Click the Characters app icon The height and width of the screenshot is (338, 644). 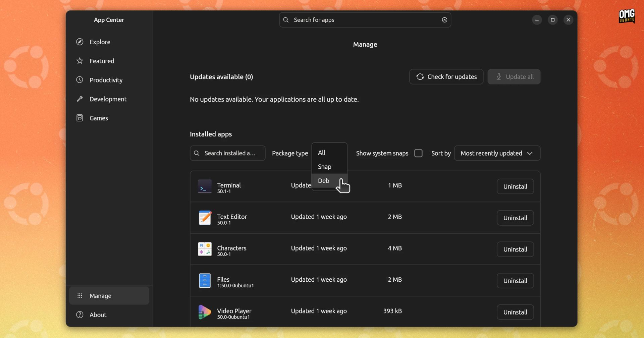point(205,249)
